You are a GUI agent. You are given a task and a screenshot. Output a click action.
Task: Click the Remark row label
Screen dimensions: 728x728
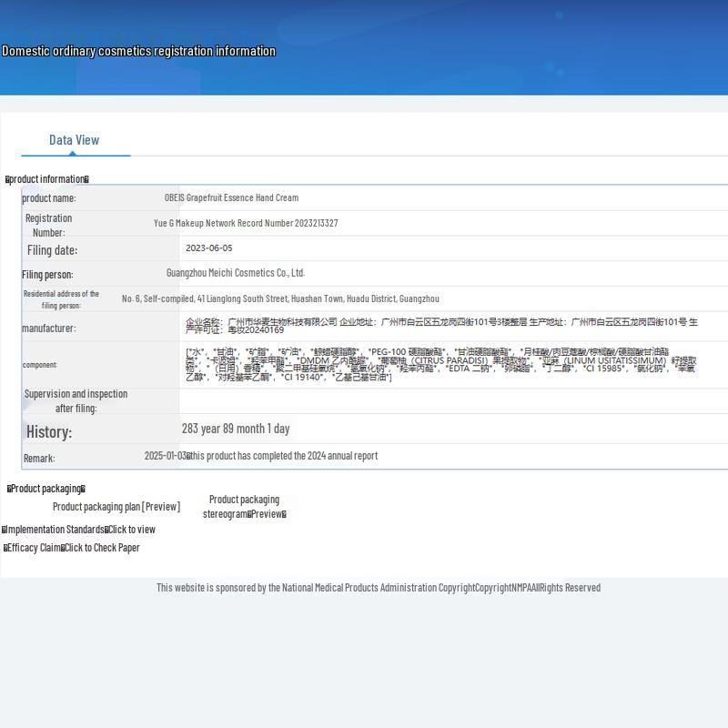[x=39, y=459]
